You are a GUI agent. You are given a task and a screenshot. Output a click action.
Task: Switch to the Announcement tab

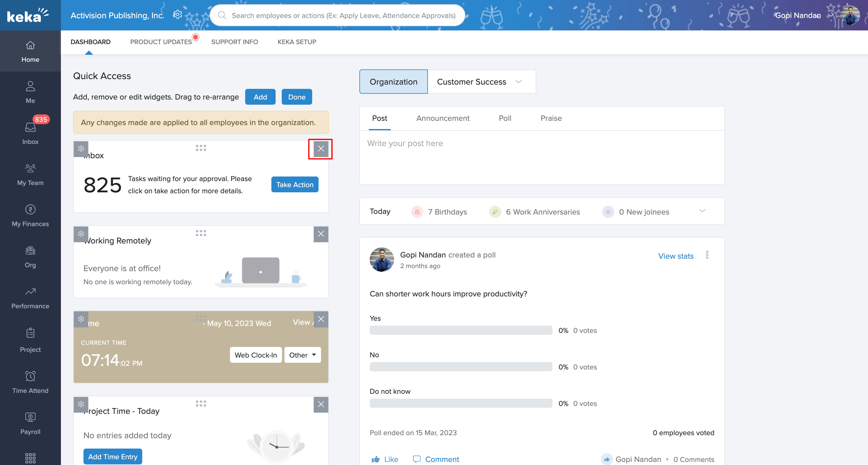click(443, 118)
